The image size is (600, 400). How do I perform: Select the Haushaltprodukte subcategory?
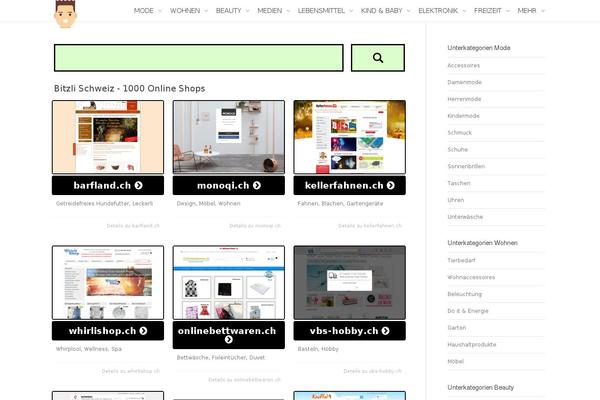point(472,344)
